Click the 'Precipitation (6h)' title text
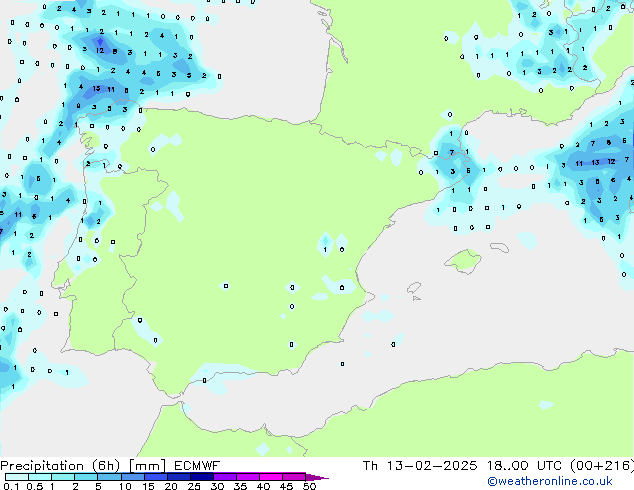 60,466
